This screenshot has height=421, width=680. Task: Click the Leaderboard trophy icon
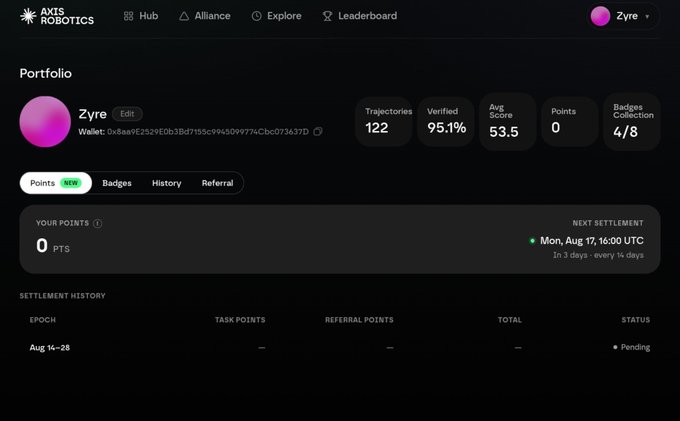pos(327,16)
